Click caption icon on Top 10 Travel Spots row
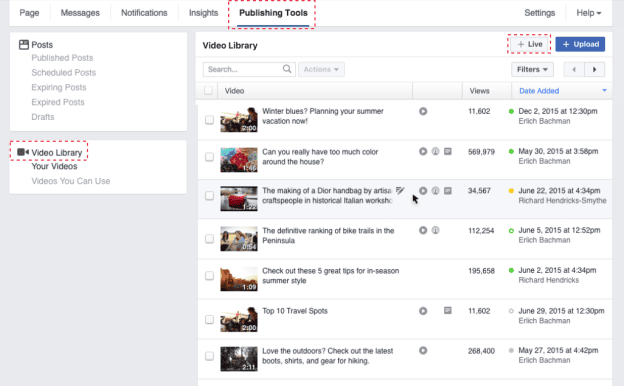The image size is (624, 386). pyautogui.click(x=448, y=310)
